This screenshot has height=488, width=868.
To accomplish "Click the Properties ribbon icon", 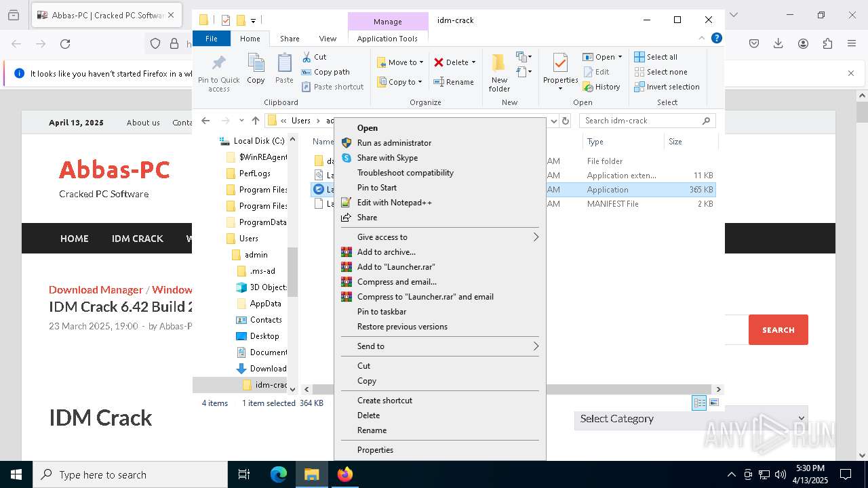I will point(560,73).
